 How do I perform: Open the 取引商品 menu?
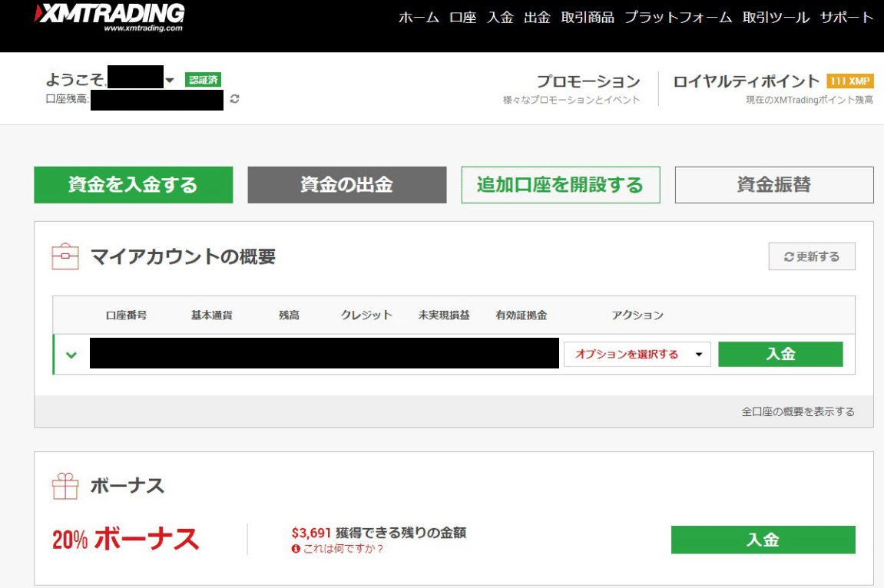pyautogui.click(x=588, y=18)
